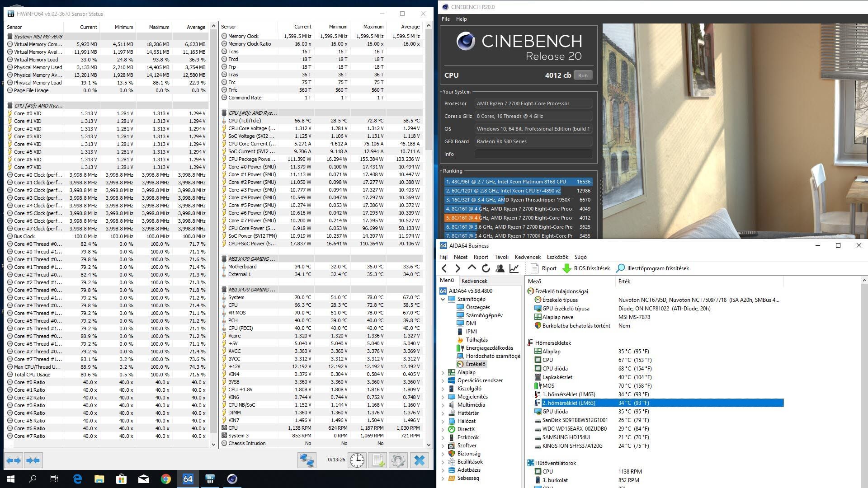Image resolution: width=868 pixels, height=488 pixels.
Task: Expand Biztonság tree node
Action: click(x=443, y=454)
